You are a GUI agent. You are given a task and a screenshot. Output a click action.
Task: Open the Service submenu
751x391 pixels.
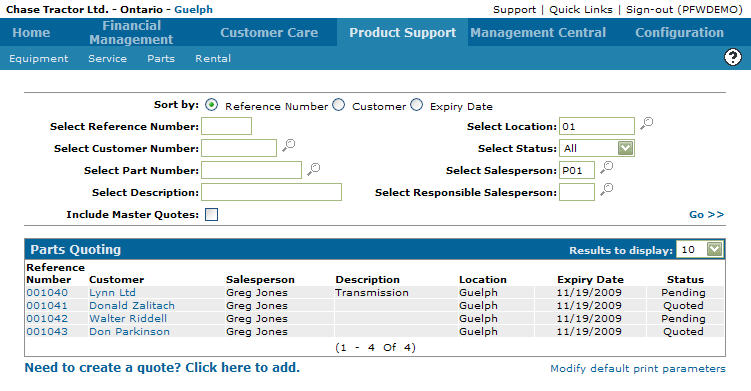(107, 58)
